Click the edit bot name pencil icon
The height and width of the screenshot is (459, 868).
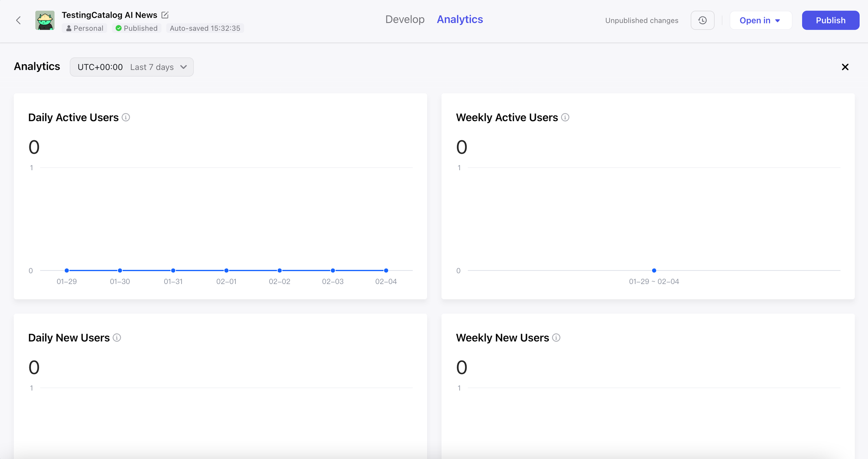point(165,15)
